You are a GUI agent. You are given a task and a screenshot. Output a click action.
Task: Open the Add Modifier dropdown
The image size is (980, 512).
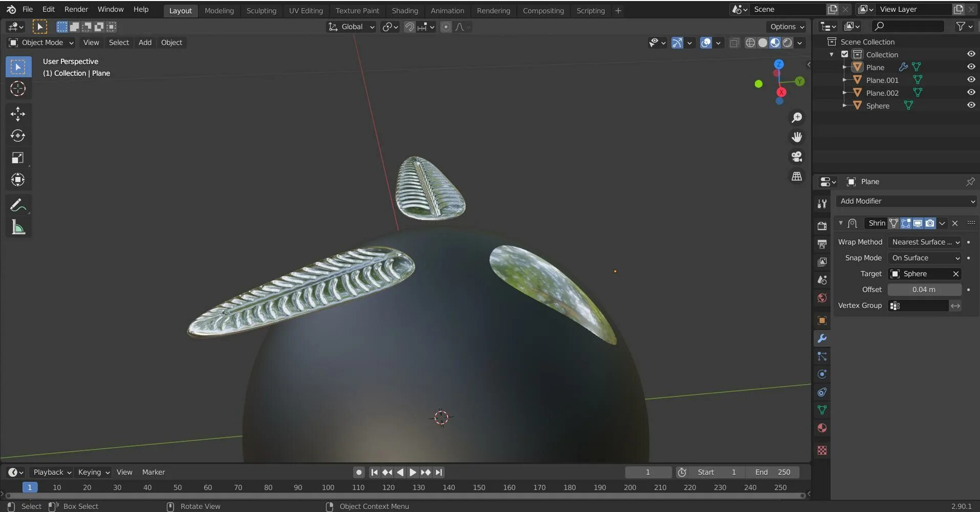[906, 201]
